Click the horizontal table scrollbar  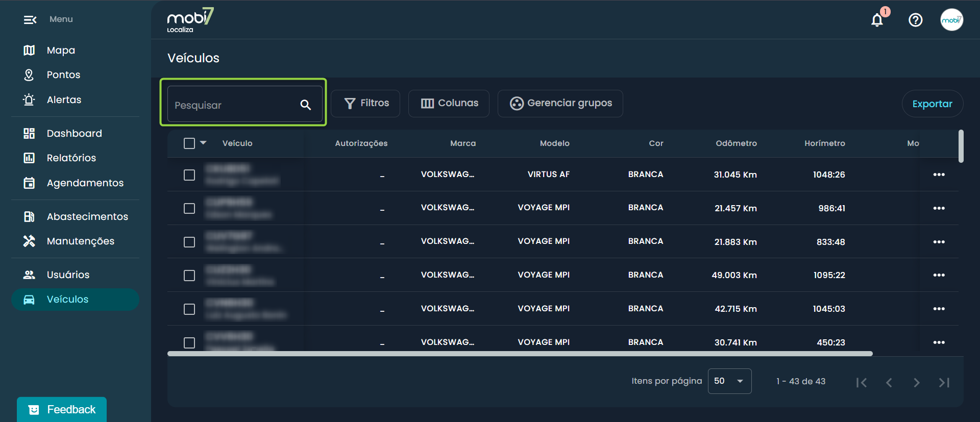520,353
